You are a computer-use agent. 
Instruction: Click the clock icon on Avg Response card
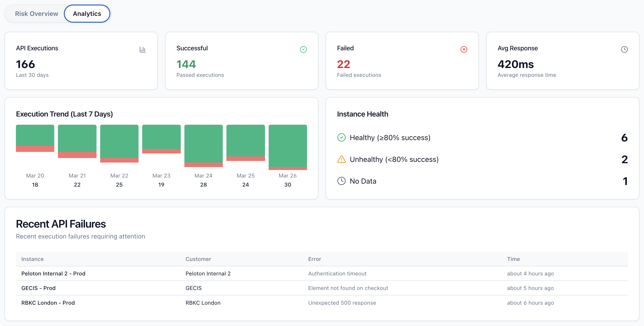coord(624,49)
